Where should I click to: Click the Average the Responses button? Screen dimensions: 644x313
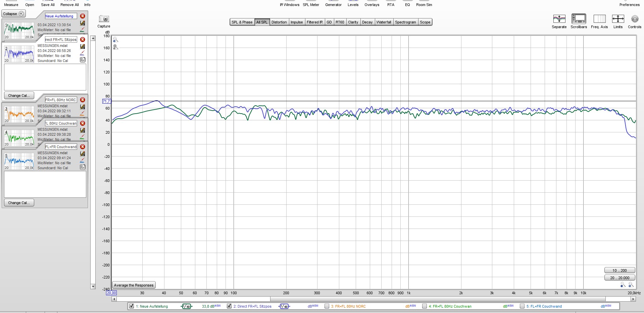(x=134, y=285)
